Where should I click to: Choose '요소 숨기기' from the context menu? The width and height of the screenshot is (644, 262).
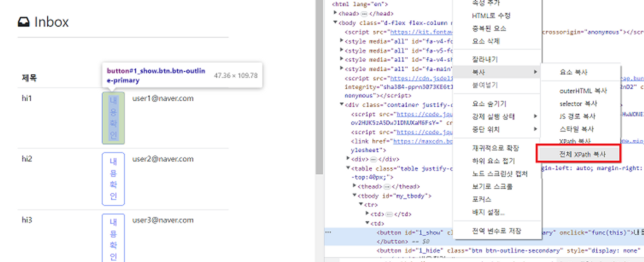(x=497, y=104)
